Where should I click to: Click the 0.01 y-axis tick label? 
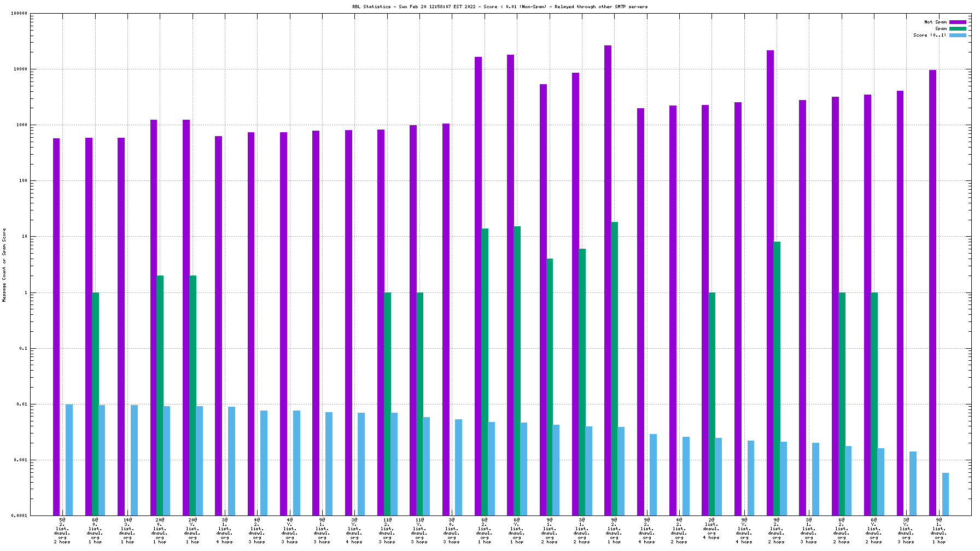pyautogui.click(x=21, y=405)
